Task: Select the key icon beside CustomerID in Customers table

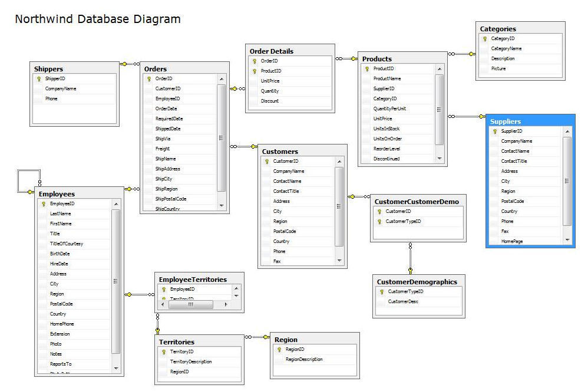Action: pyautogui.click(x=267, y=161)
